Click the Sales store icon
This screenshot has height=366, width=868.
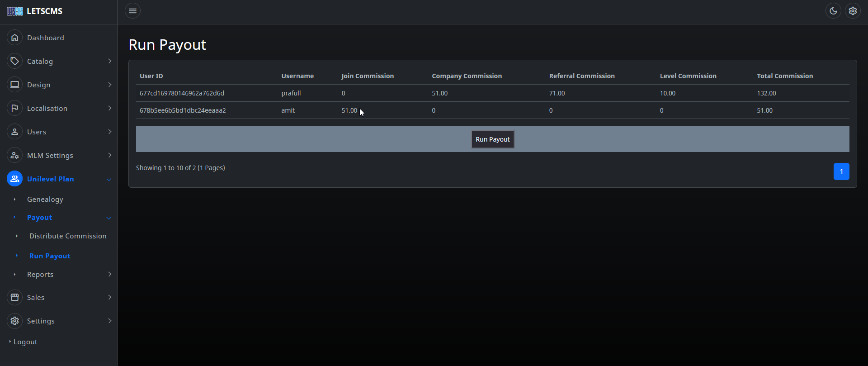tap(14, 297)
